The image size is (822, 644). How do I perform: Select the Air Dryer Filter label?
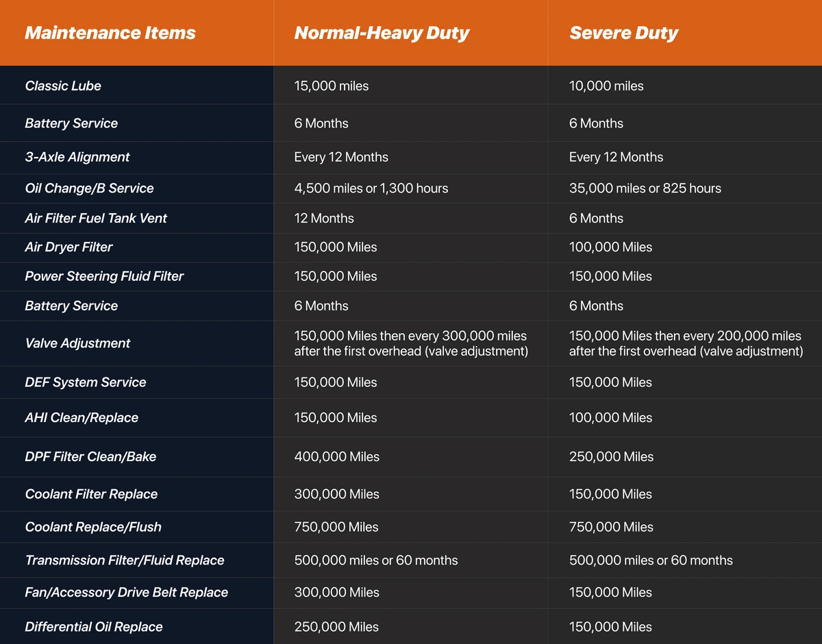pyautogui.click(x=68, y=247)
